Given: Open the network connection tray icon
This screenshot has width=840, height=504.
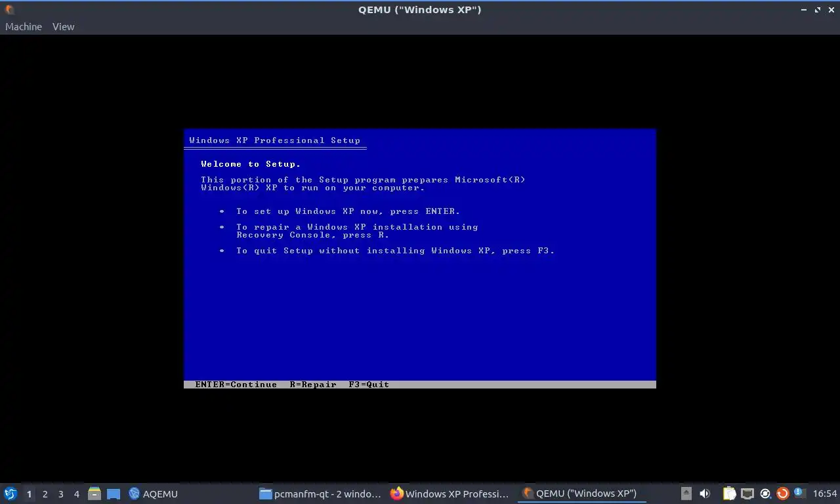Looking at the screenshot, I should [747, 493].
